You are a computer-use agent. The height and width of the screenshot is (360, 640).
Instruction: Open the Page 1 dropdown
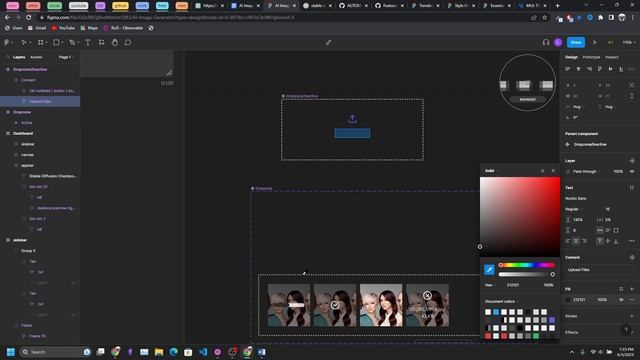click(66, 57)
